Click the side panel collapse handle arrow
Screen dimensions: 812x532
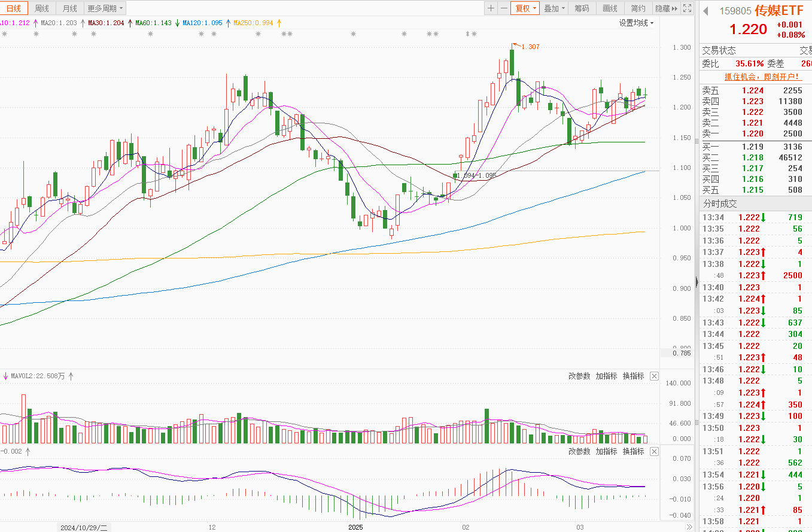[x=696, y=281]
